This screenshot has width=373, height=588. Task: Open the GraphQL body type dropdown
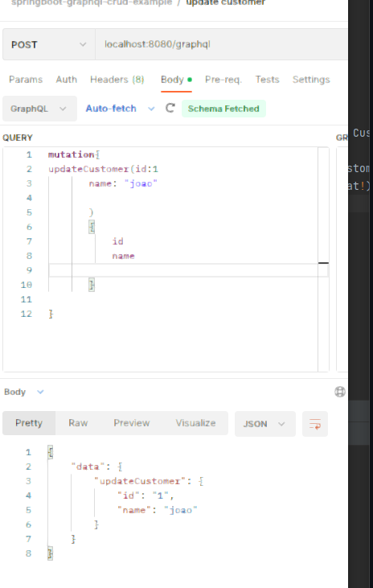[x=39, y=109]
